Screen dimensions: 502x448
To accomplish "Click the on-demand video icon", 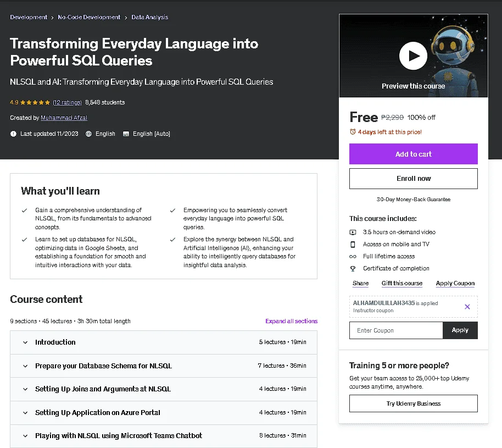I will 353,233.
